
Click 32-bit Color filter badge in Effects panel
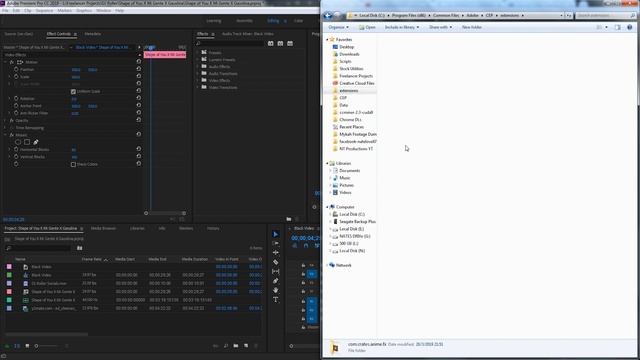coord(280,43)
